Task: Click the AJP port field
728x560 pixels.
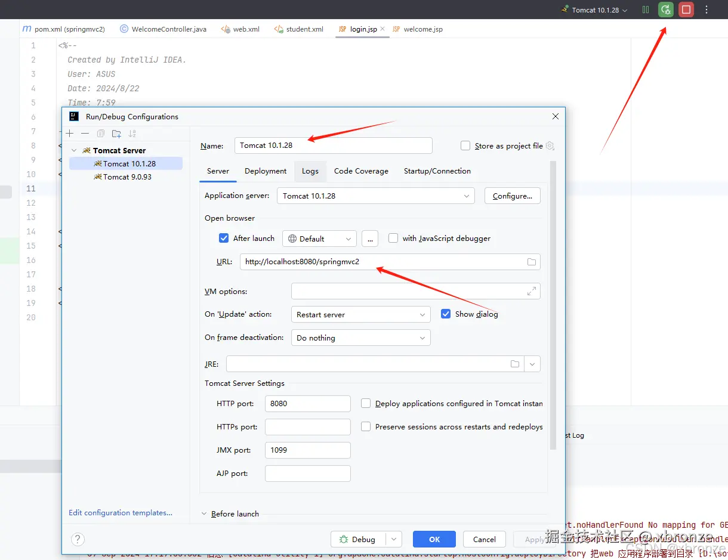Action: click(x=308, y=474)
